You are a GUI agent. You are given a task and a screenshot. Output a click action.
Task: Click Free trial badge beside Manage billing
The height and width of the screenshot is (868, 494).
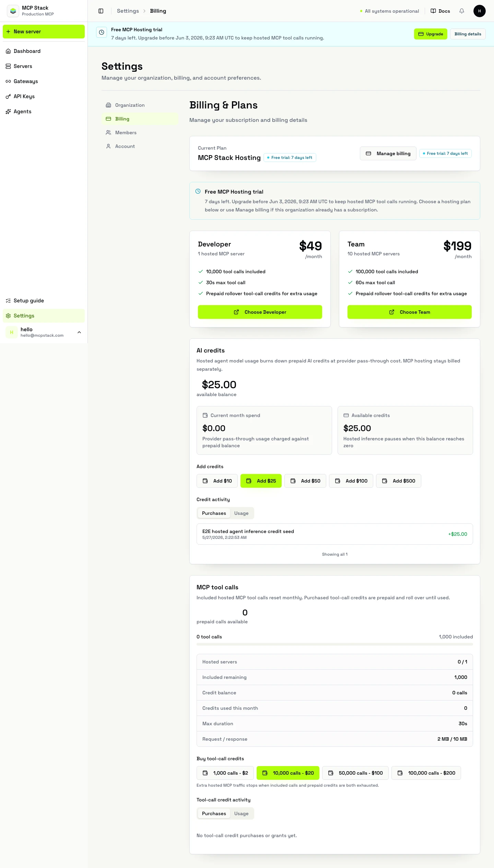445,153
